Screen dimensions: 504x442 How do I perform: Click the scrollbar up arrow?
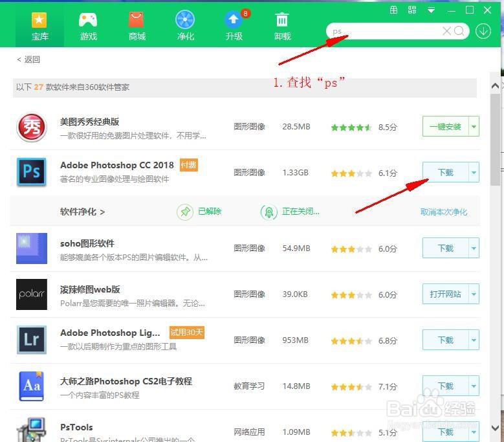coord(495,86)
